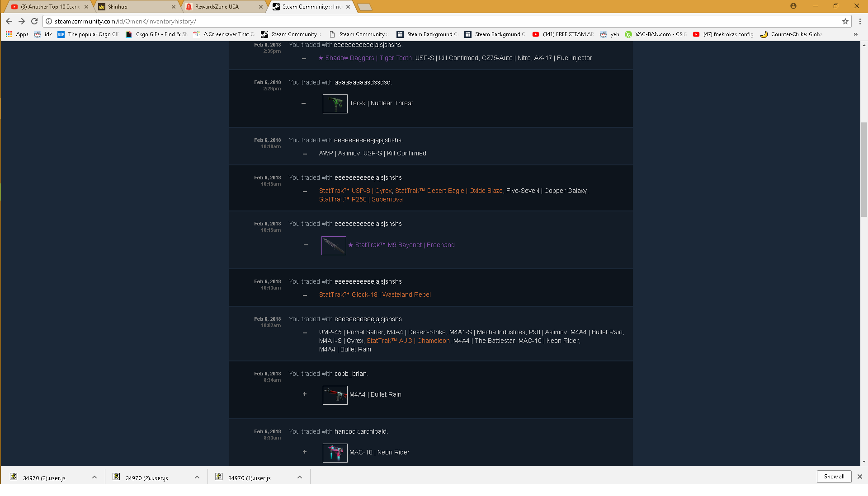This screenshot has width=868, height=496.
Task: Click Show all downloads button
Action: click(x=834, y=477)
